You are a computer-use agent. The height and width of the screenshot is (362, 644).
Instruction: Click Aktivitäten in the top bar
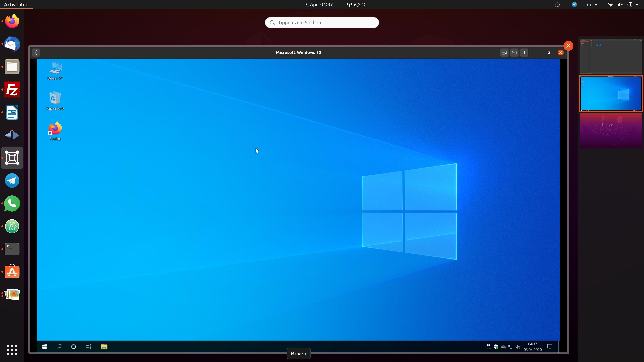(x=16, y=5)
